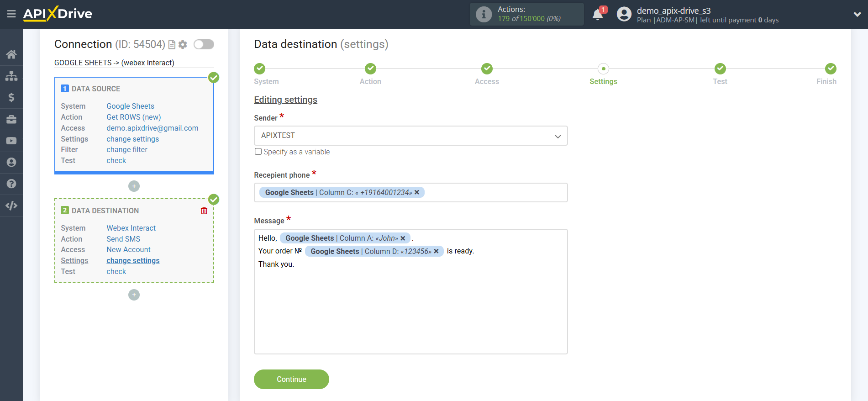This screenshot has height=401, width=868.
Task: Open the connections sitemap sidebar icon
Action: coord(11,76)
